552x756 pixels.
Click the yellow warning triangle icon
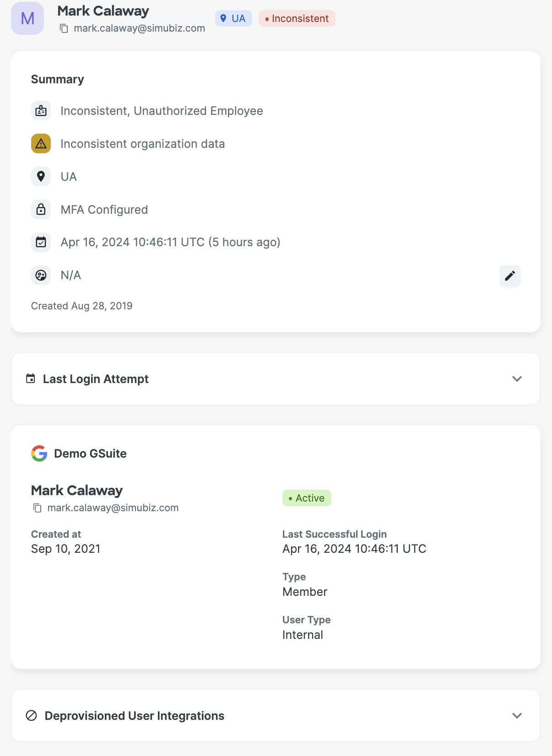point(41,144)
